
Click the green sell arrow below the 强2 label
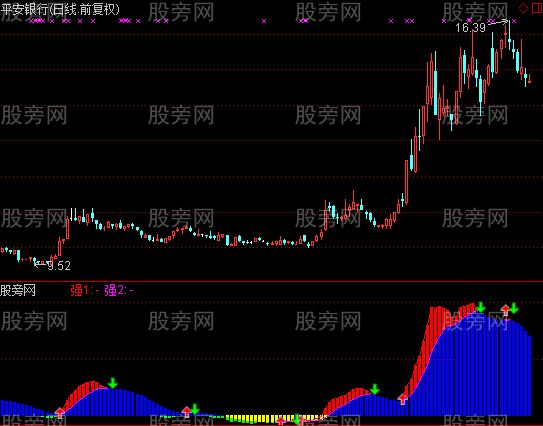coord(113,383)
